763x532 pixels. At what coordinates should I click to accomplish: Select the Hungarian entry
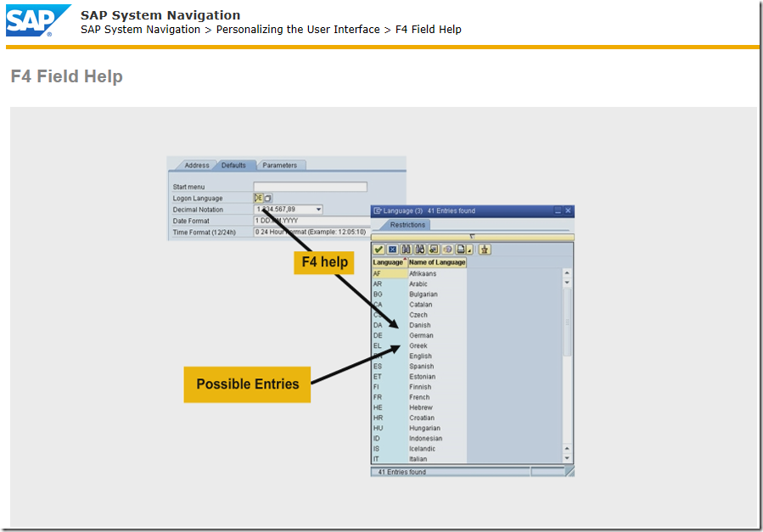pyautogui.click(x=419, y=428)
